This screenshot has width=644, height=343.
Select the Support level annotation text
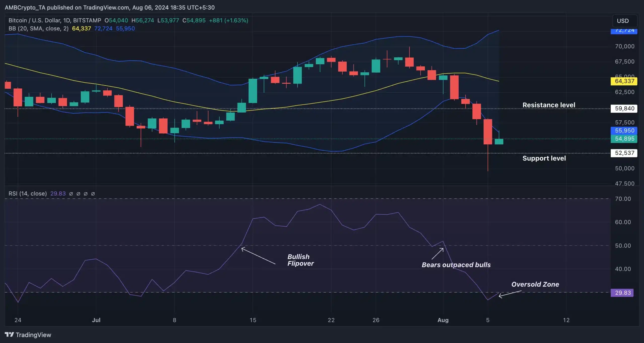tap(544, 158)
